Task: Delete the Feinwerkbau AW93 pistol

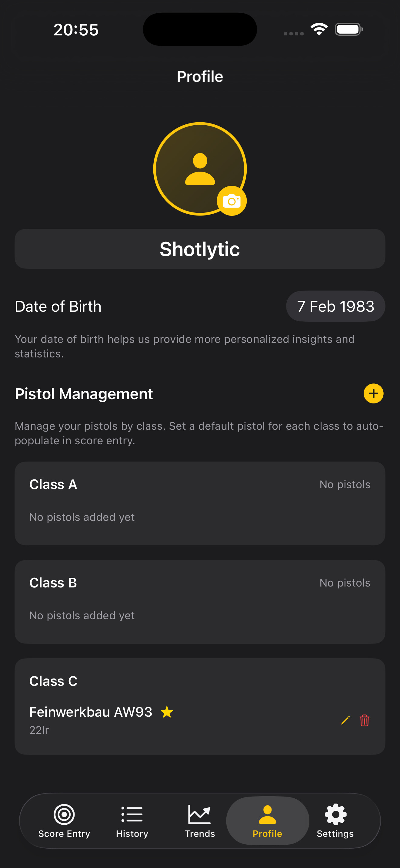Action: click(364, 720)
